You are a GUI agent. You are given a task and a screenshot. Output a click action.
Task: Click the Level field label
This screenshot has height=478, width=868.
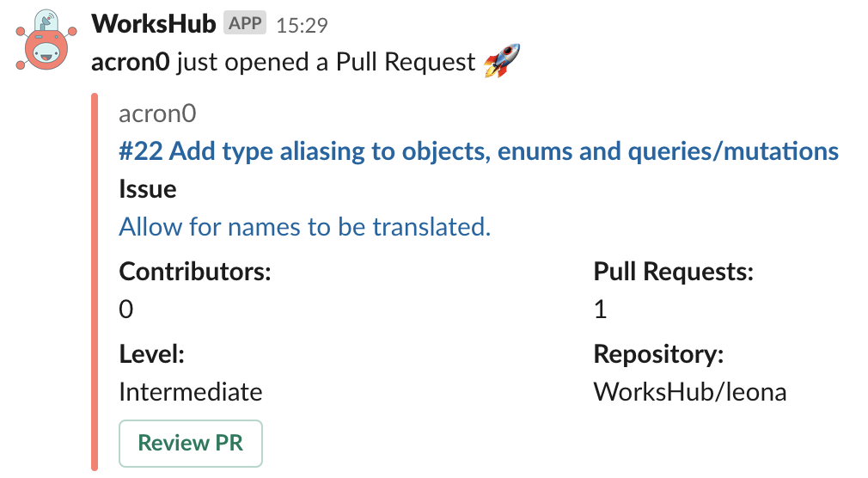pyautogui.click(x=152, y=354)
